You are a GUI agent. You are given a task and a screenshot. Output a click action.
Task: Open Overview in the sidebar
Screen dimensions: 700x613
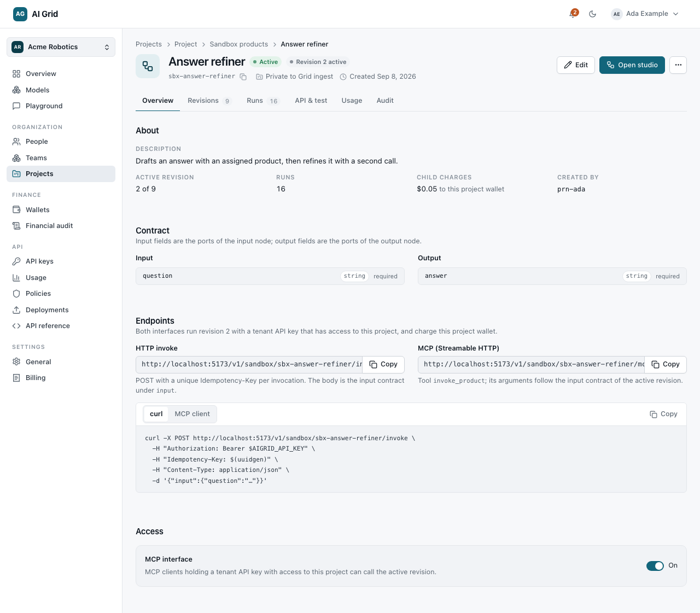pos(61,74)
